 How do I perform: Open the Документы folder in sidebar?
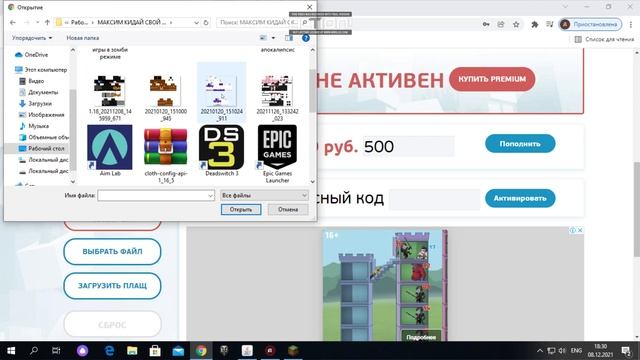point(39,92)
